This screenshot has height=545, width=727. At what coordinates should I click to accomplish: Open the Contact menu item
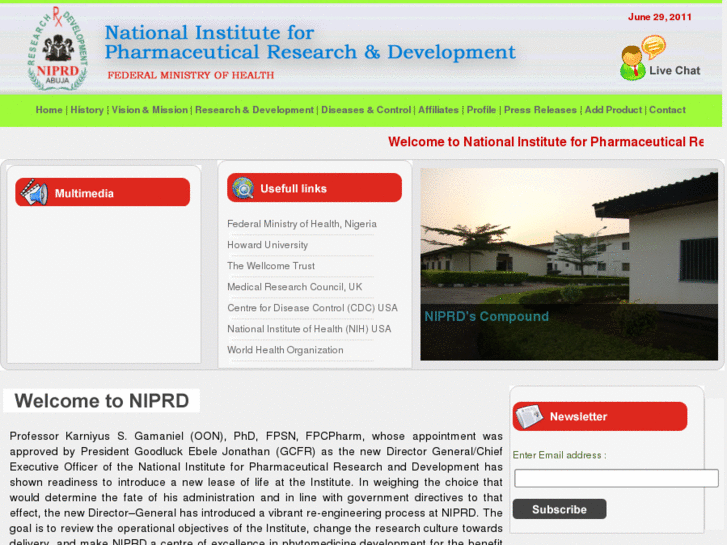(x=667, y=110)
